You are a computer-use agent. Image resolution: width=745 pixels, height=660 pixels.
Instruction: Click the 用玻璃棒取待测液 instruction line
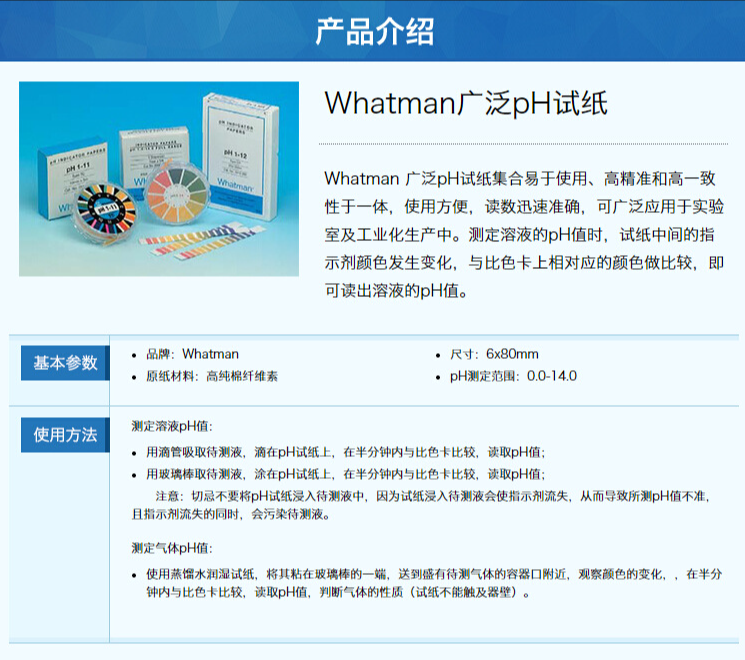pos(345,474)
